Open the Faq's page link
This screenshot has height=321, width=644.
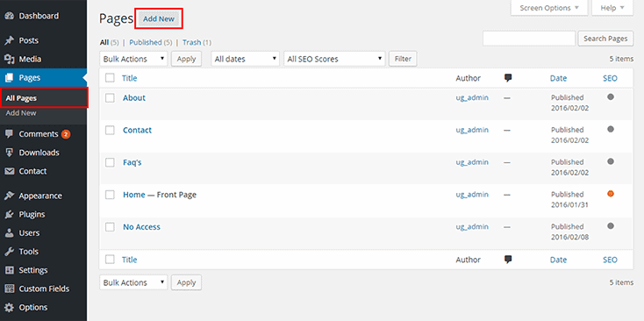coord(132,162)
